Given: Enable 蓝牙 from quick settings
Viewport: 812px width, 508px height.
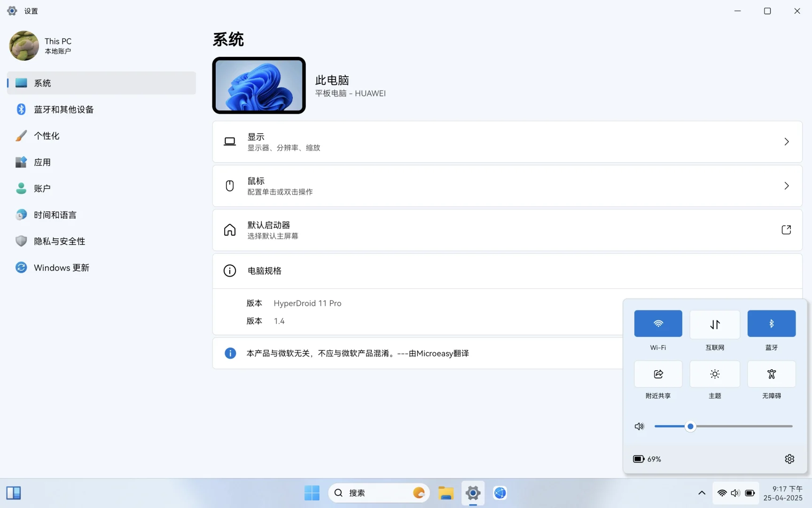Looking at the screenshot, I should pos(771,324).
